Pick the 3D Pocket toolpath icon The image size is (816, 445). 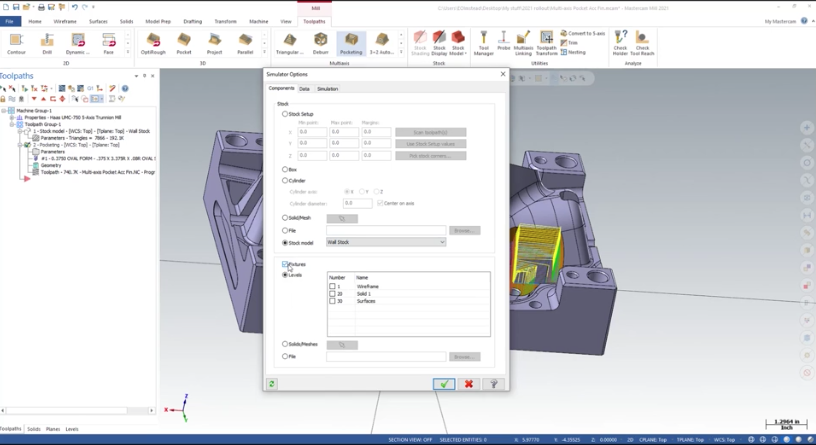(184, 44)
